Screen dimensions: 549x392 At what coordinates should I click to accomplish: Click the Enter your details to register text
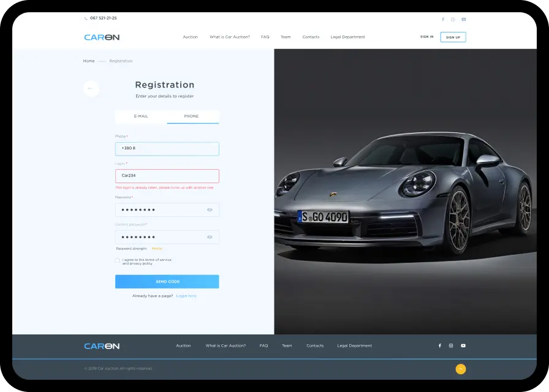pos(165,96)
